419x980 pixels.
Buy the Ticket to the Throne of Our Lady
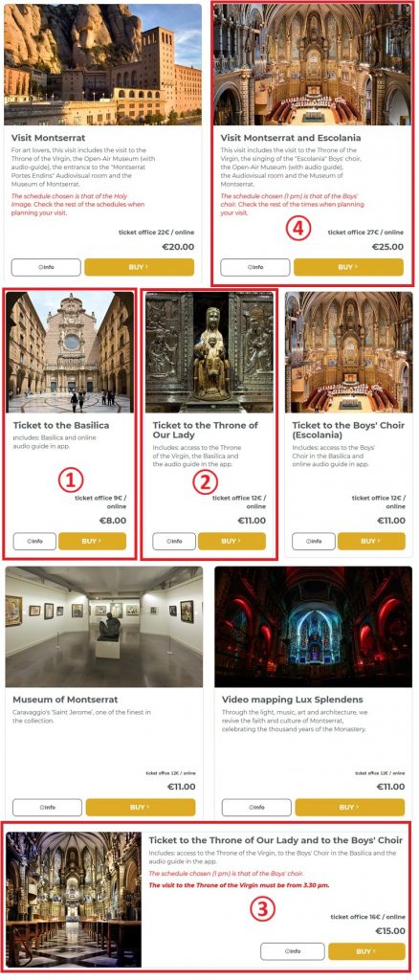click(232, 542)
